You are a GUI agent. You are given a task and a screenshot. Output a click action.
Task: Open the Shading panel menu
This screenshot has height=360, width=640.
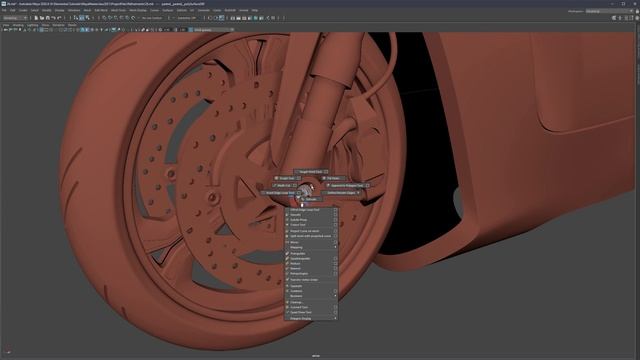click(x=18, y=25)
